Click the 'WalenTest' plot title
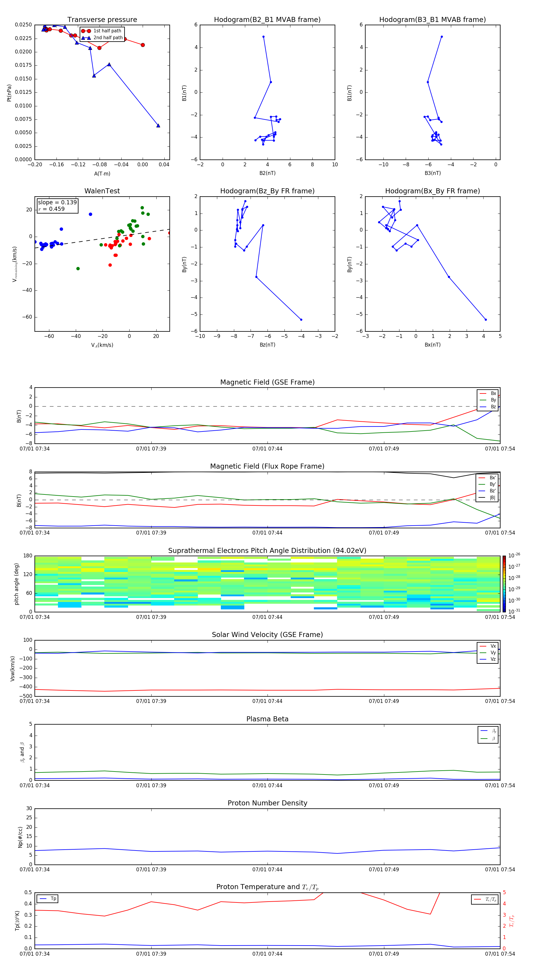535x980 pixels. tap(102, 191)
